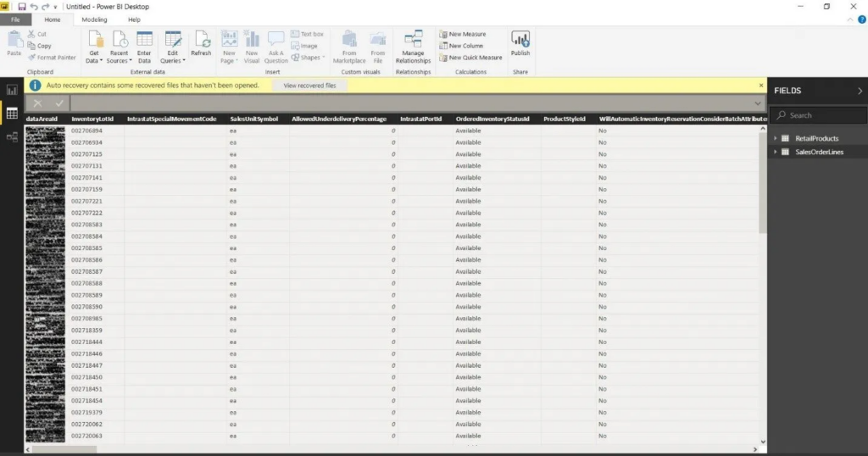The width and height of the screenshot is (868, 456).
Task: Click the Ask A Question icon
Action: (x=275, y=47)
